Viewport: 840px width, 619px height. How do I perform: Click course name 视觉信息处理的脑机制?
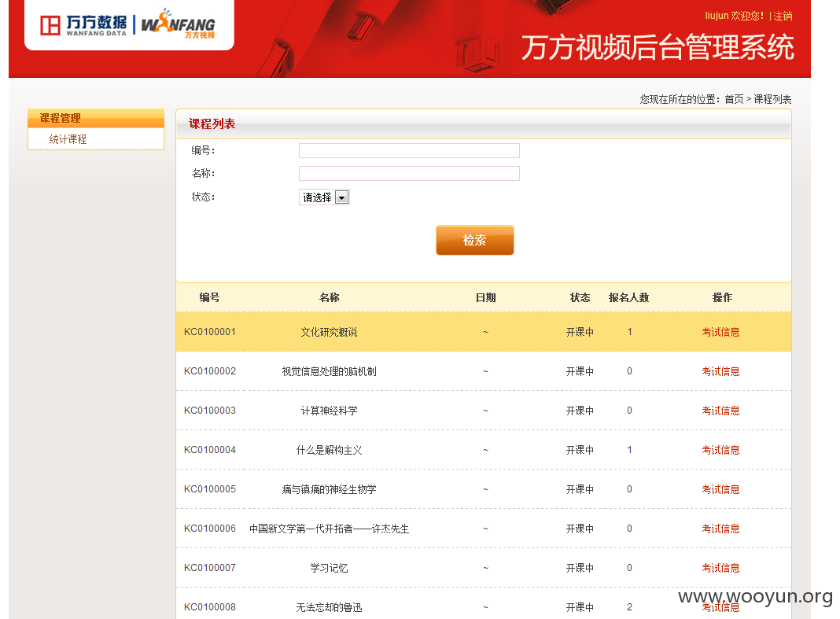[329, 371]
